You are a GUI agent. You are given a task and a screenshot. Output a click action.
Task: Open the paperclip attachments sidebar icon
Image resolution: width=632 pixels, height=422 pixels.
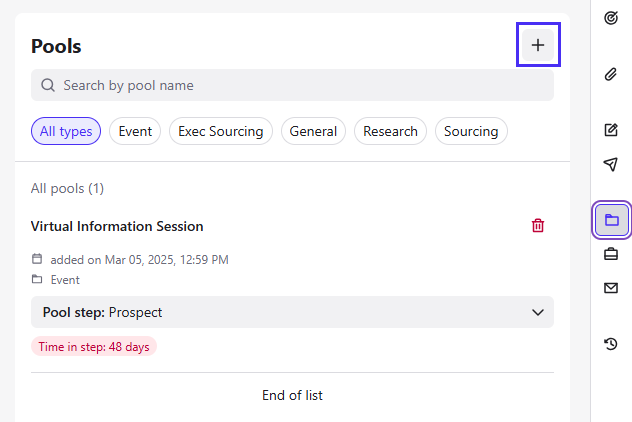click(611, 74)
